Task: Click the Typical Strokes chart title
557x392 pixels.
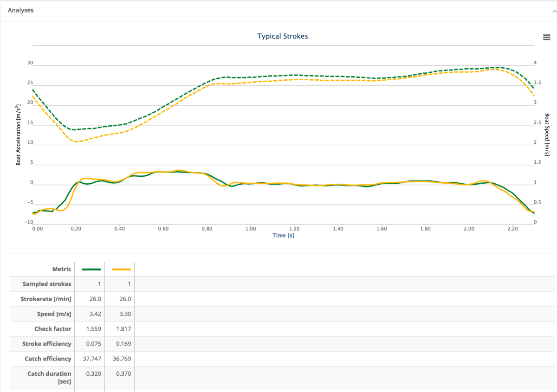Action: tap(282, 36)
